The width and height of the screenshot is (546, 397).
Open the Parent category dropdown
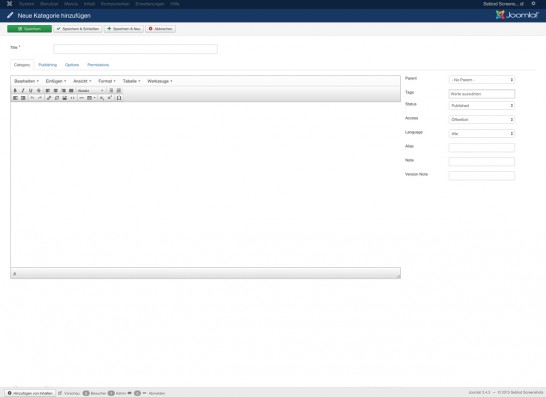point(481,80)
